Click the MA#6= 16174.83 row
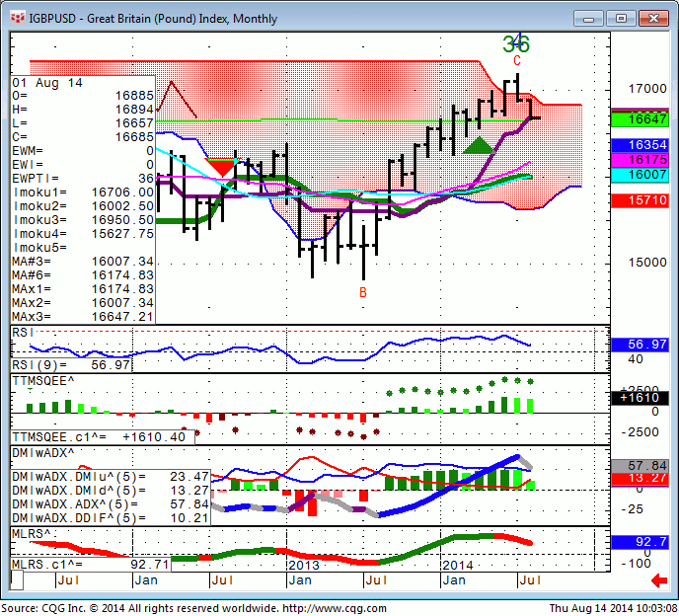The image size is (679, 616). (x=83, y=275)
